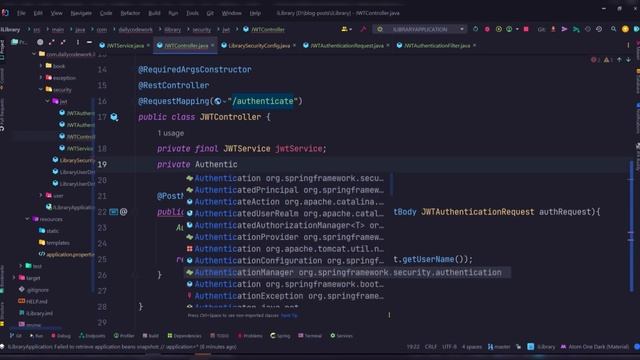Click the globe icon in RequestMapping annotation
The width and height of the screenshot is (640, 360).
click(218, 101)
